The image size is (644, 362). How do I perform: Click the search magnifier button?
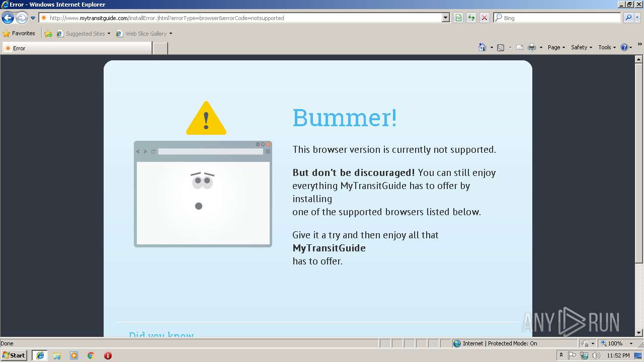[628, 18]
